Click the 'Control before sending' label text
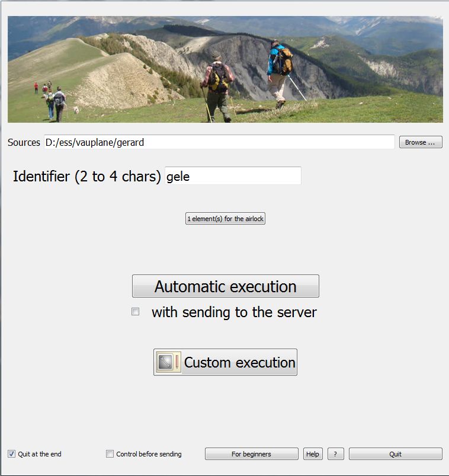This screenshot has height=476, width=449. [x=149, y=454]
